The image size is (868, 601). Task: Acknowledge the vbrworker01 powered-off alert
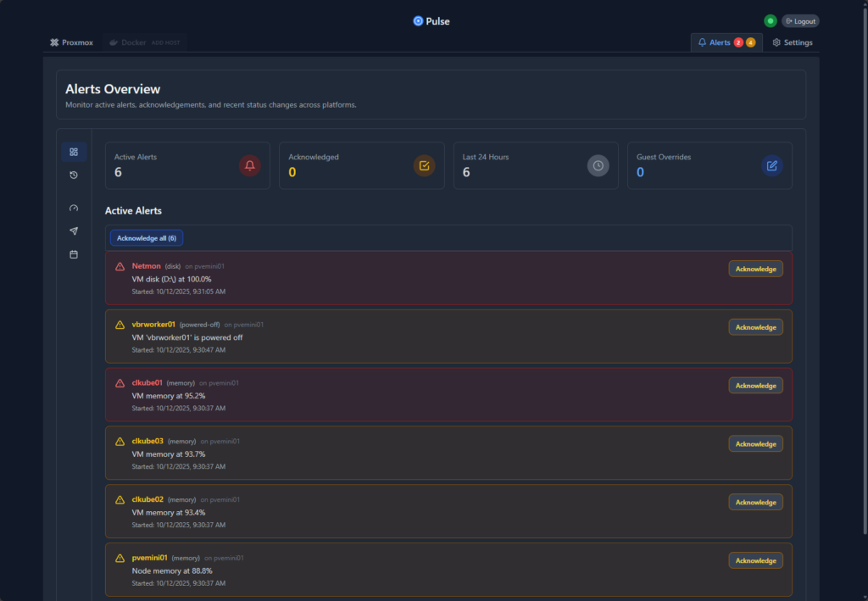pyautogui.click(x=755, y=326)
